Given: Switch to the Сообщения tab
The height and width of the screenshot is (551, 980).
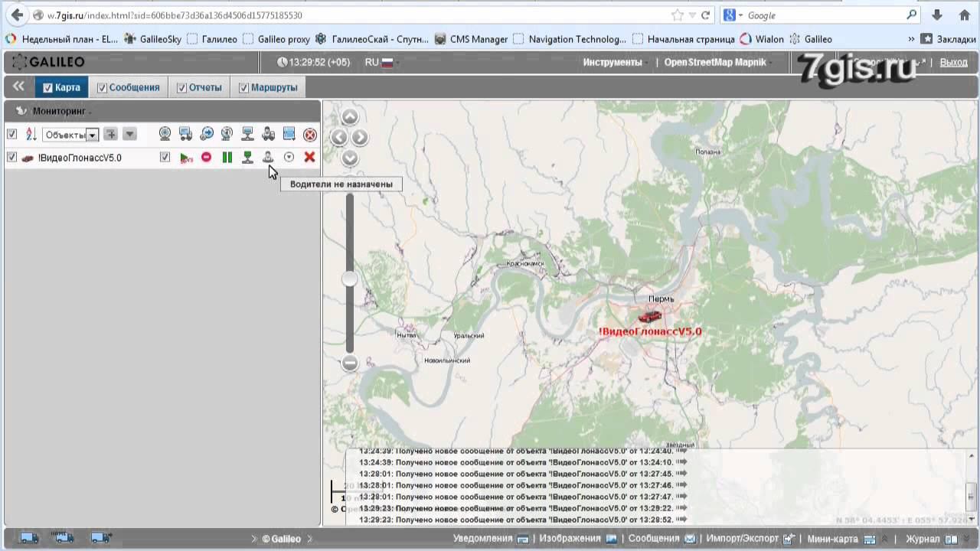Looking at the screenshot, I should (x=134, y=87).
